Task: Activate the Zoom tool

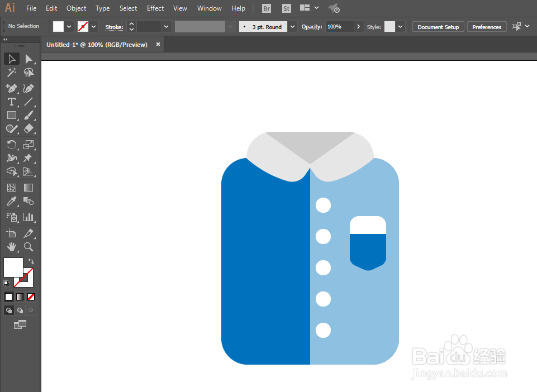Action: 28,247
